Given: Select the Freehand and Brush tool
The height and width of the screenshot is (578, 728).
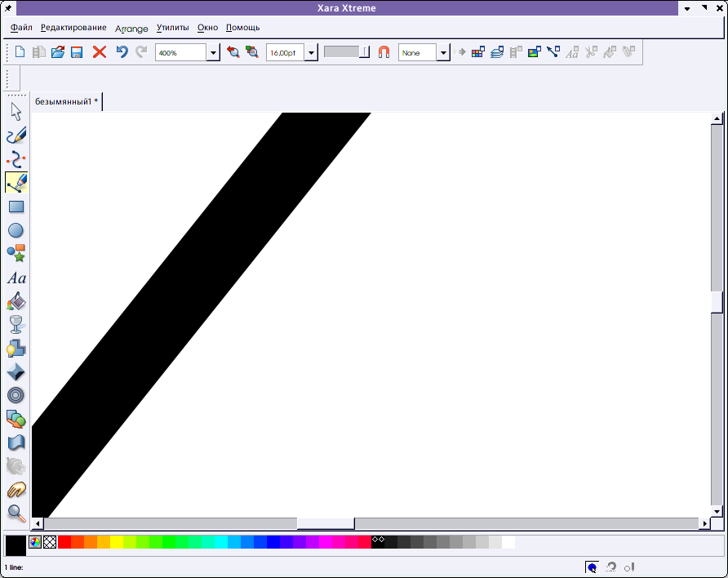Looking at the screenshot, I should (16, 136).
